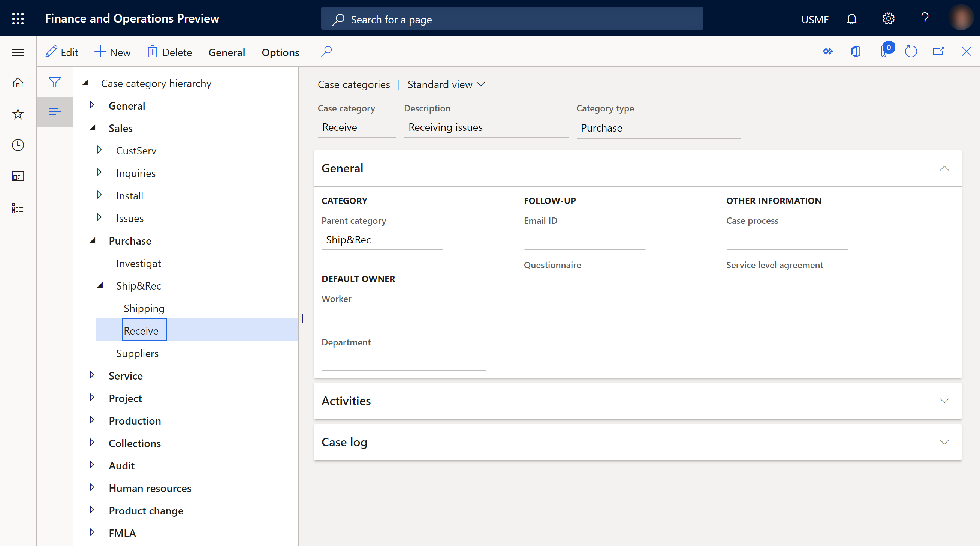Collapse the Purchase tree node
Image resolution: width=980 pixels, height=546 pixels.
point(93,240)
